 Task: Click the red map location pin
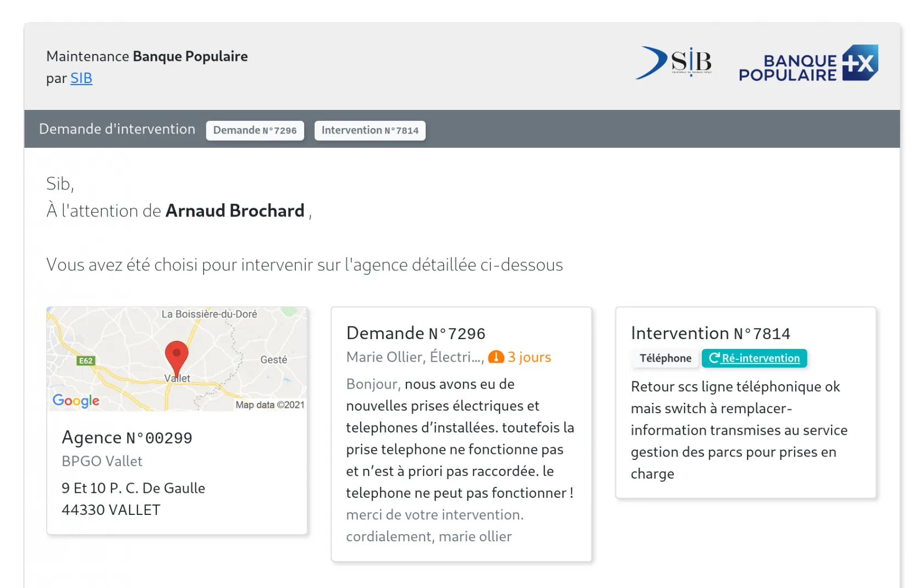[177, 357]
